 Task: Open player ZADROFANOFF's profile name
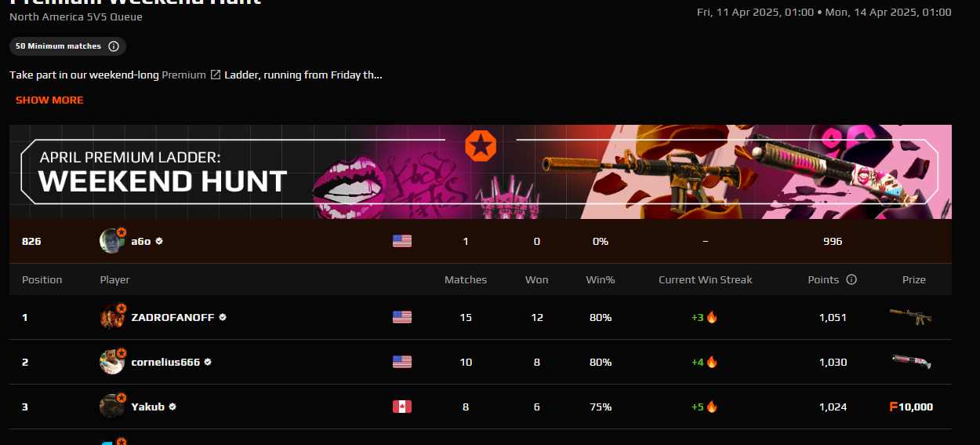(173, 317)
